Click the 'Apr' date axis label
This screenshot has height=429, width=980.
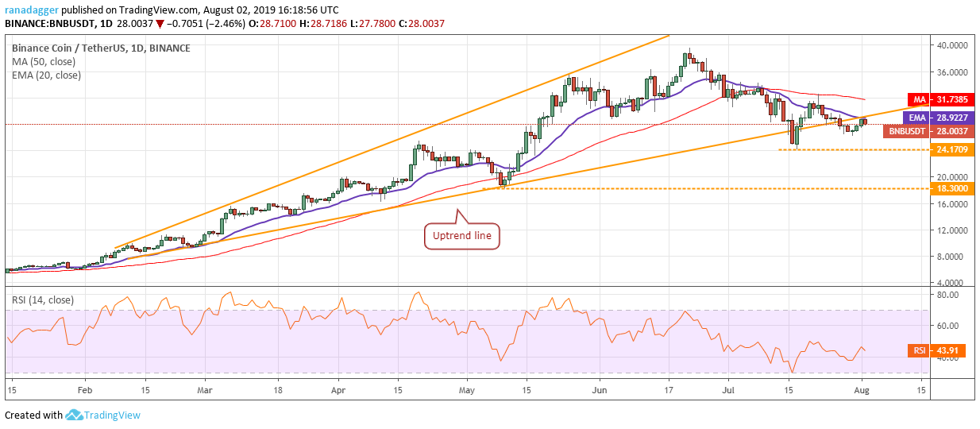(338, 390)
